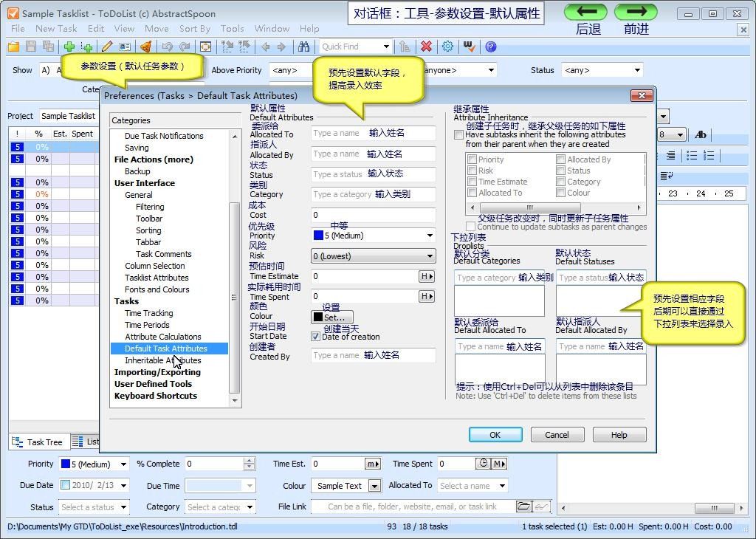Open the Quick Find dropdown arrow
Viewport: 756px width, 539px height.
click(386, 47)
